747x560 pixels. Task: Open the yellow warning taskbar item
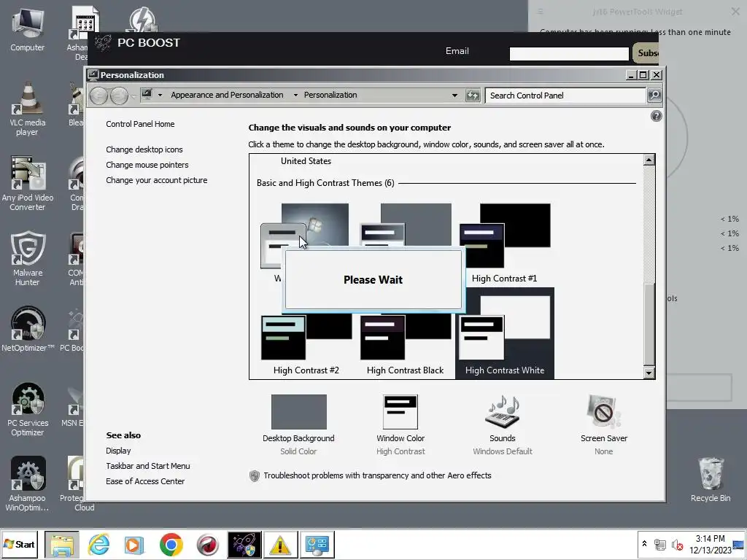[x=280, y=544]
